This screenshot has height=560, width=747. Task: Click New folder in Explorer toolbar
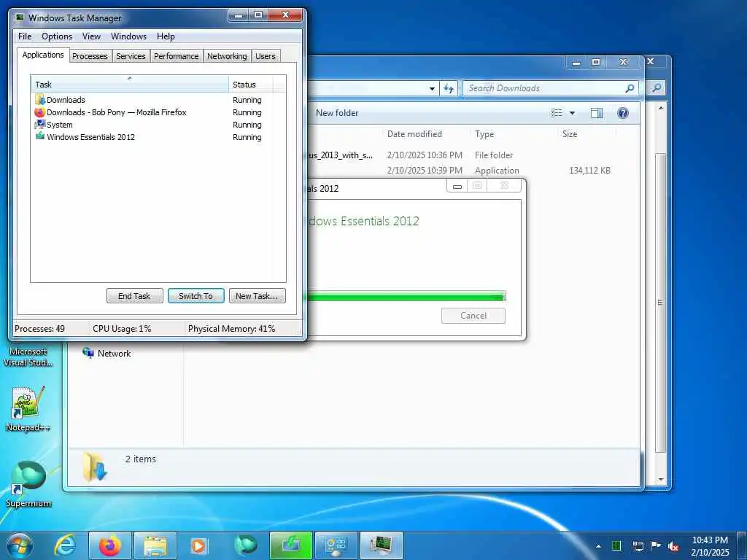[x=337, y=113]
